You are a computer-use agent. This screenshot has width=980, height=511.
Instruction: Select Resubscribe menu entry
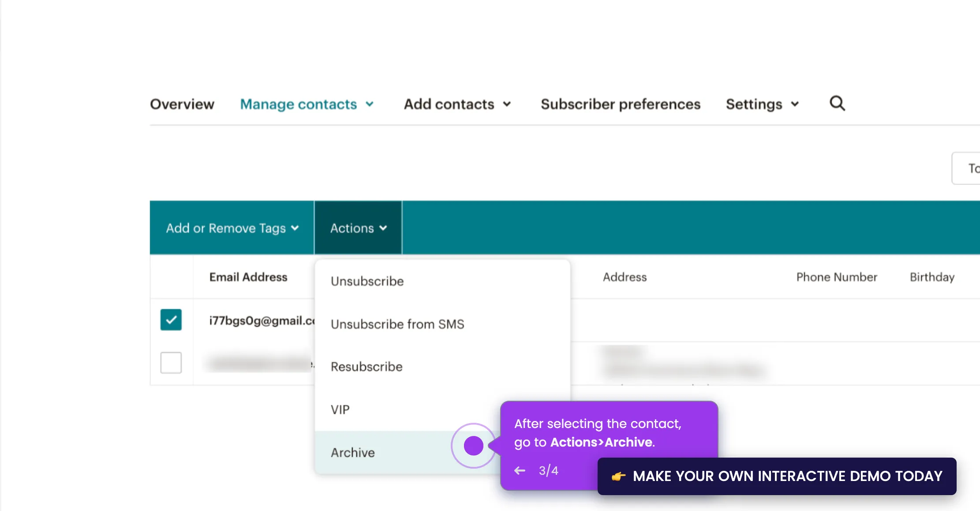tap(367, 367)
